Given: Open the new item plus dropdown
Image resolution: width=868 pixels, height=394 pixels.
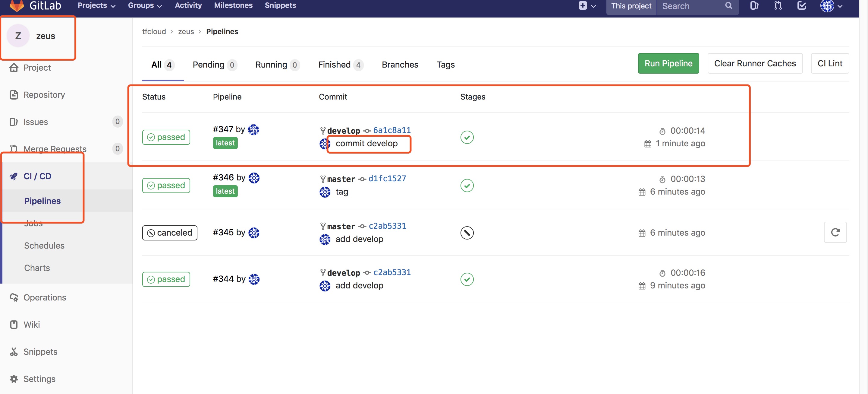Looking at the screenshot, I should click(x=587, y=6).
